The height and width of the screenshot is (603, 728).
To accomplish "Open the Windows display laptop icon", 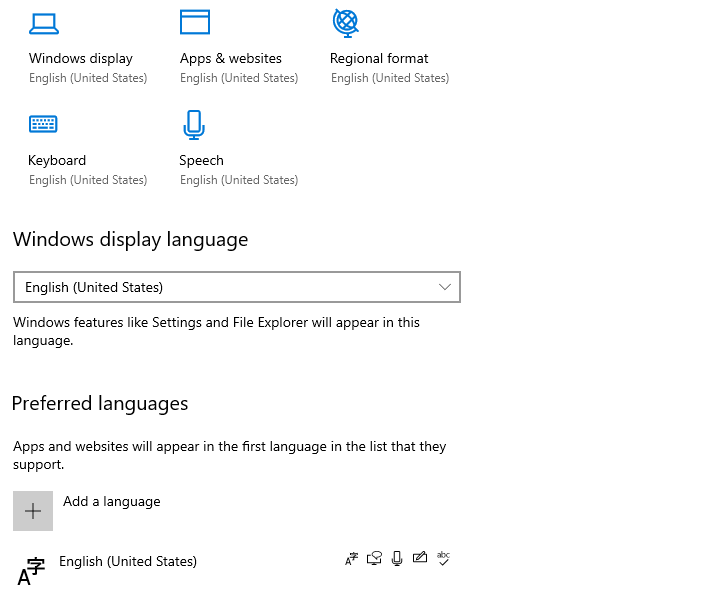I will click(x=44, y=23).
